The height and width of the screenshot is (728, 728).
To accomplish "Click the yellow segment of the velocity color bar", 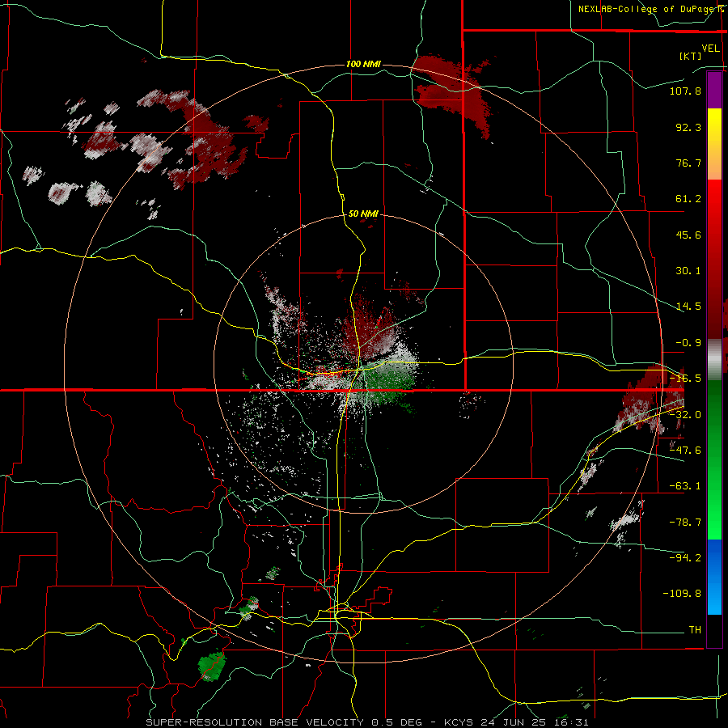I will pyautogui.click(x=714, y=143).
